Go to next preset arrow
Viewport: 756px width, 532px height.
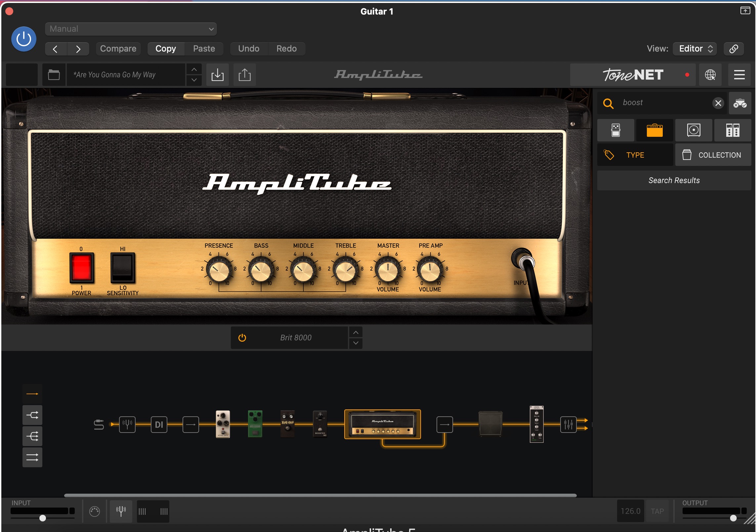[78, 49]
